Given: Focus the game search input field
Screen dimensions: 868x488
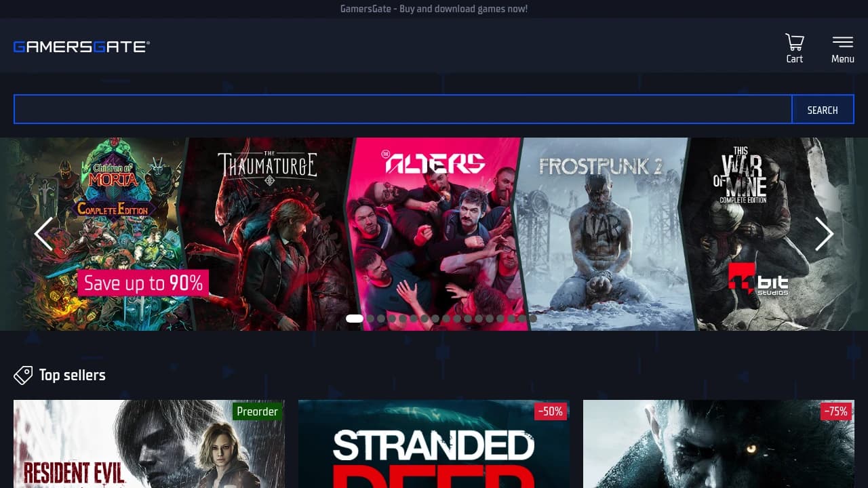Looking at the screenshot, I should click(403, 110).
